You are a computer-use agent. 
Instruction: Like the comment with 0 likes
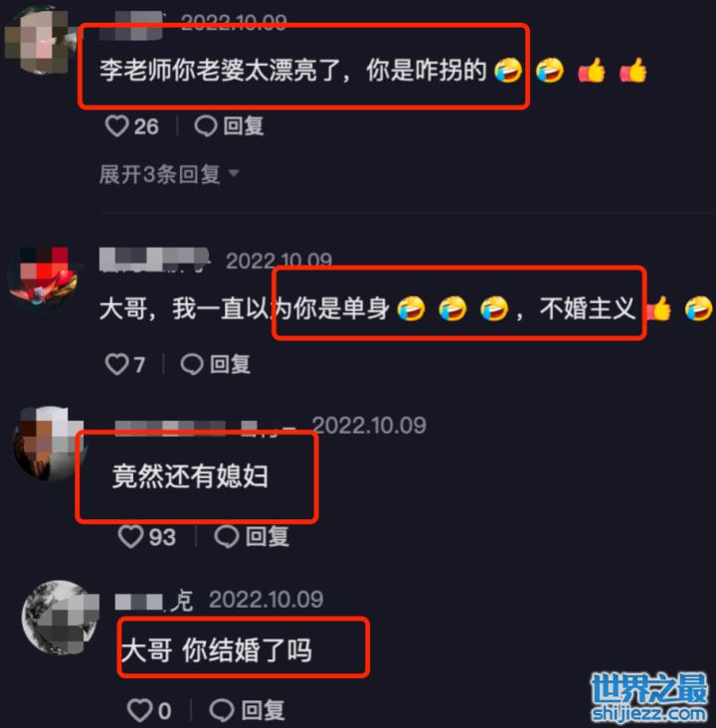(x=140, y=710)
